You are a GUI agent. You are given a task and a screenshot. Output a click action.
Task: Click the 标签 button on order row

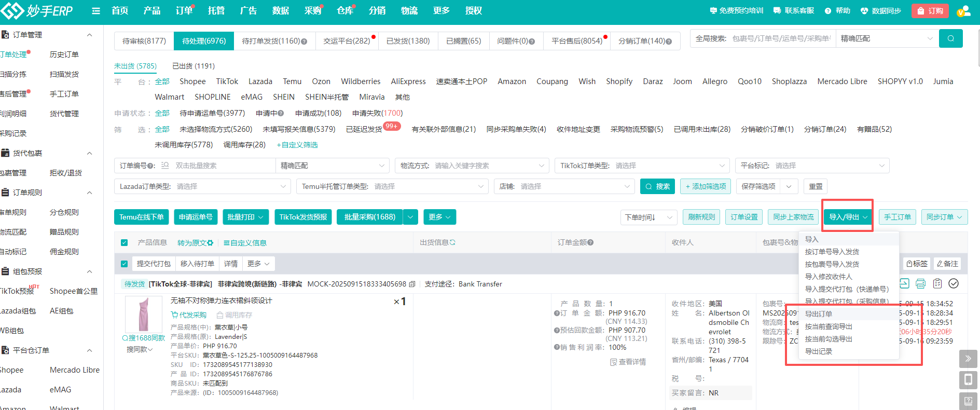point(917,264)
